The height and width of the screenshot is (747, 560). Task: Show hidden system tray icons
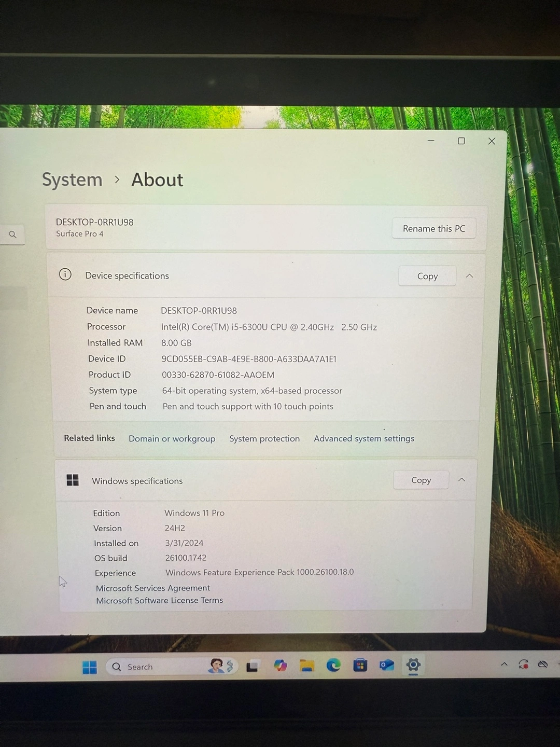[504, 664]
